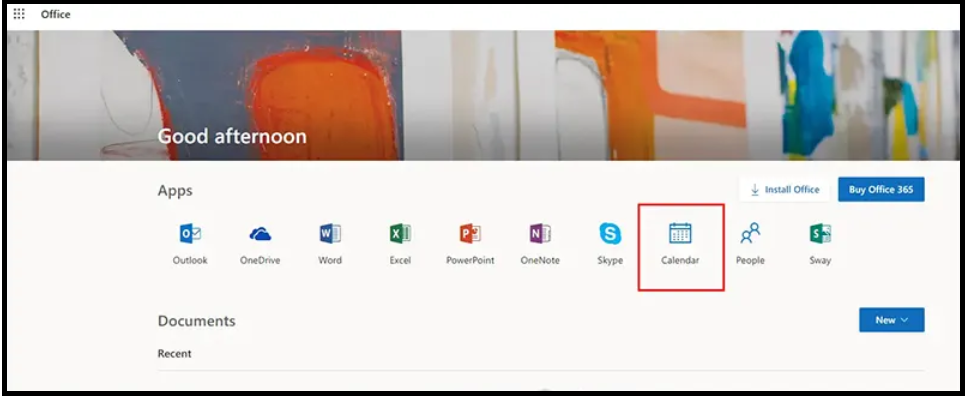Click the Buy Office 365 button
The height and width of the screenshot is (396, 966).
(881, 190)
